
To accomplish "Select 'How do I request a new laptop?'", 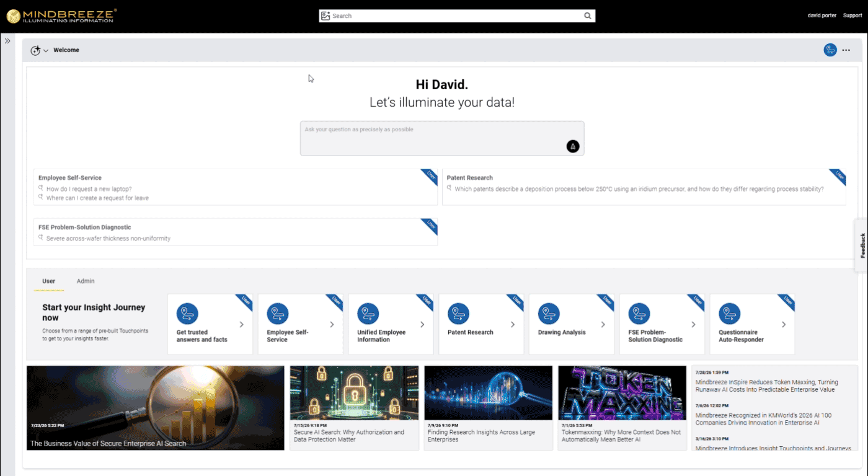I will (89, 189).
